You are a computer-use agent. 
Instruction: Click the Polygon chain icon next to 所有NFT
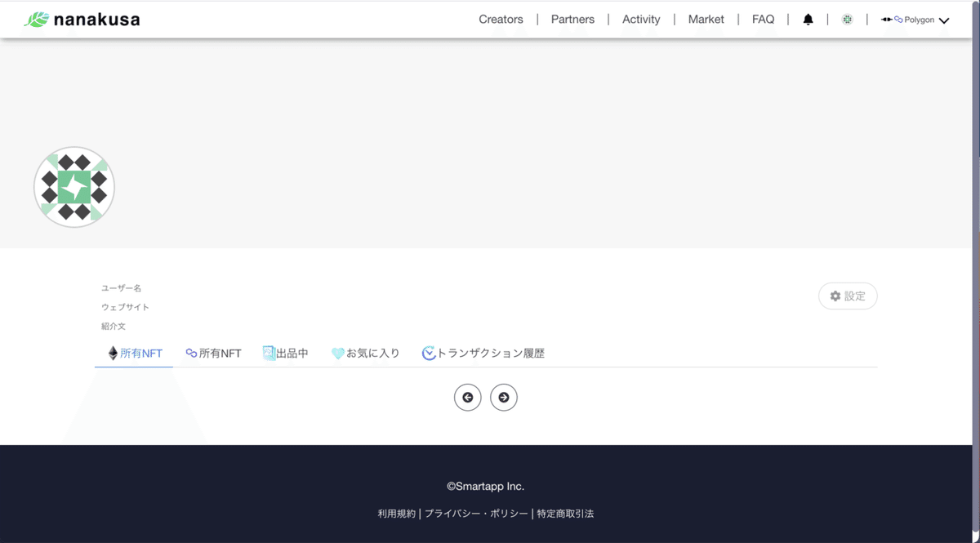(x=190, y=352)
